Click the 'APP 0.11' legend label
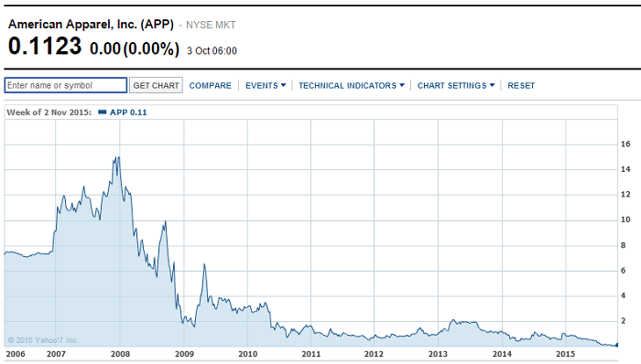 [x=128, y=112]
